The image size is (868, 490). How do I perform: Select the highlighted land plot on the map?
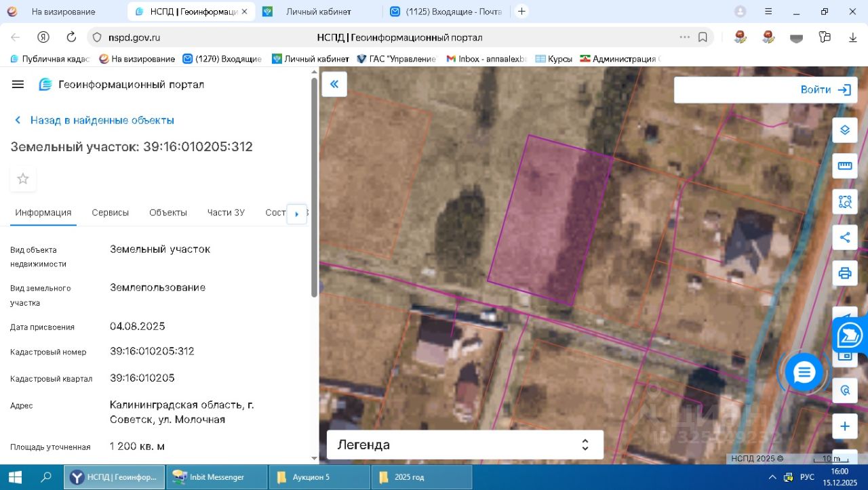[549, 220]
